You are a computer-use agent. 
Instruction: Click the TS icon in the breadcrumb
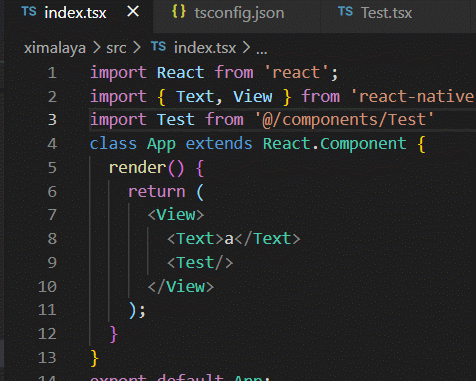click(x=158, y=46)
